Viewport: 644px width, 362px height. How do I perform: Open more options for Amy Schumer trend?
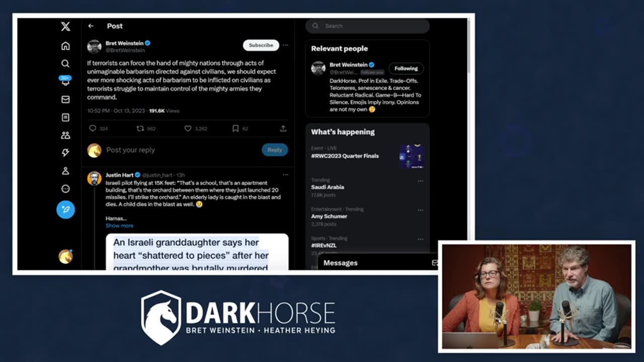point(420,210)
